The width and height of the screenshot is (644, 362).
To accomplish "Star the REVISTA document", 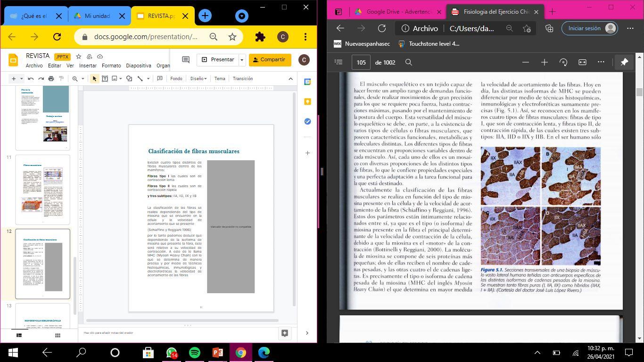I will (79, 57).
